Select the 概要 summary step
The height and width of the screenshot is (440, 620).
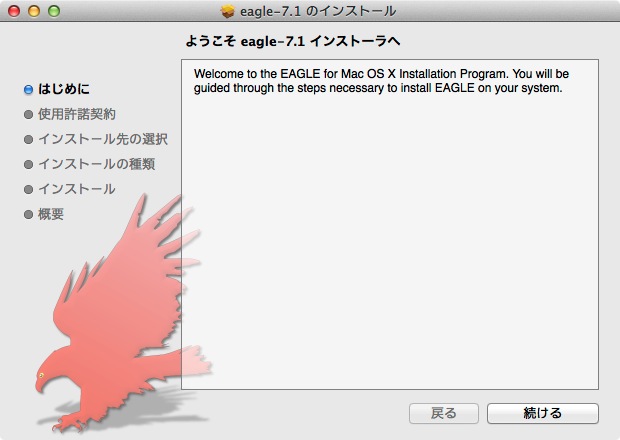click(51, 214)
